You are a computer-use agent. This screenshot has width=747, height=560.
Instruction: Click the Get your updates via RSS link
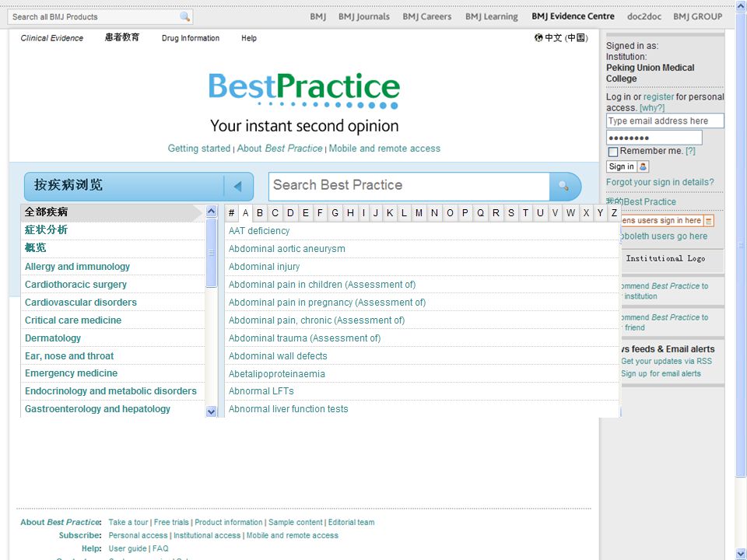(x=667, y=362)
